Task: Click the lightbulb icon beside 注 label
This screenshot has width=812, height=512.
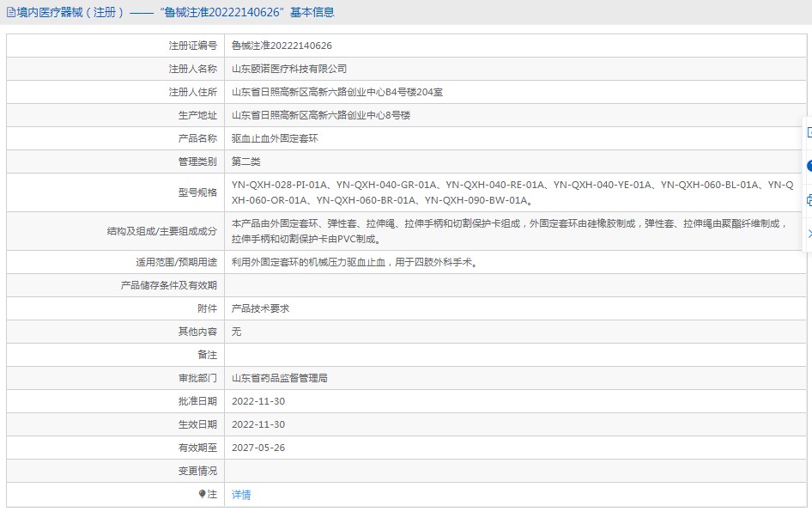Action: click(x=202, y=494)
